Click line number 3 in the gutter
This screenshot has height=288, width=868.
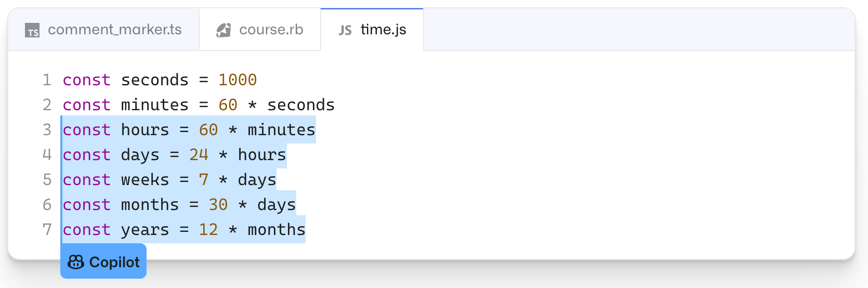47,129
